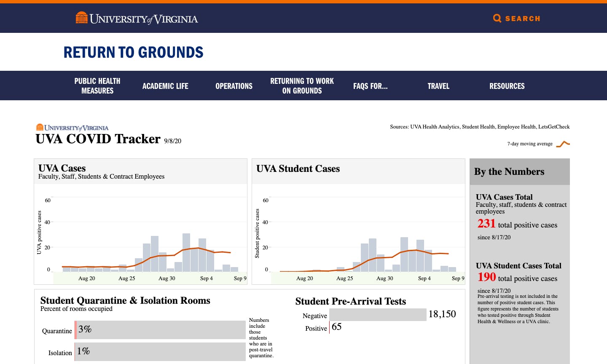
Task: Open the Academic Life menu item
Action: coord(165,86)
